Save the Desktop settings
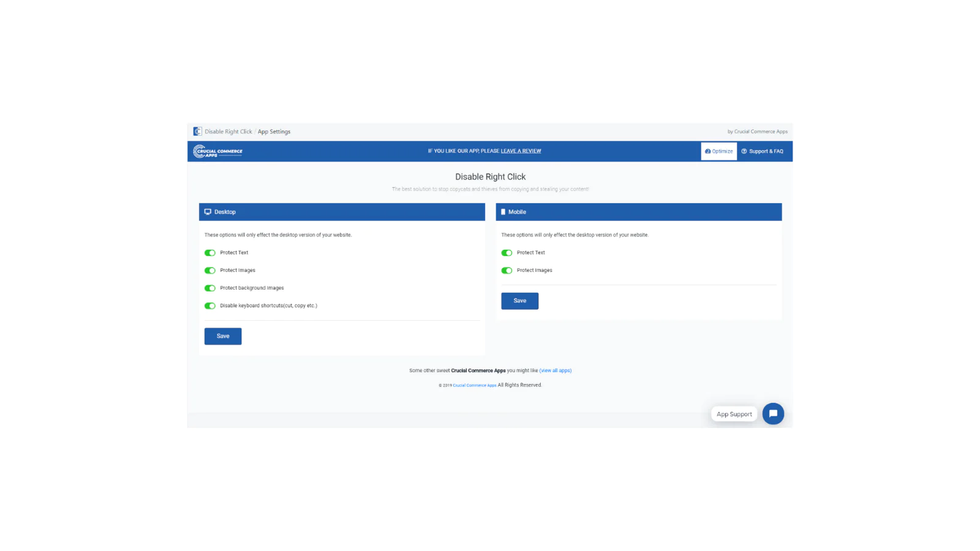This screenshot has height=551, width=980. [223, 336]
